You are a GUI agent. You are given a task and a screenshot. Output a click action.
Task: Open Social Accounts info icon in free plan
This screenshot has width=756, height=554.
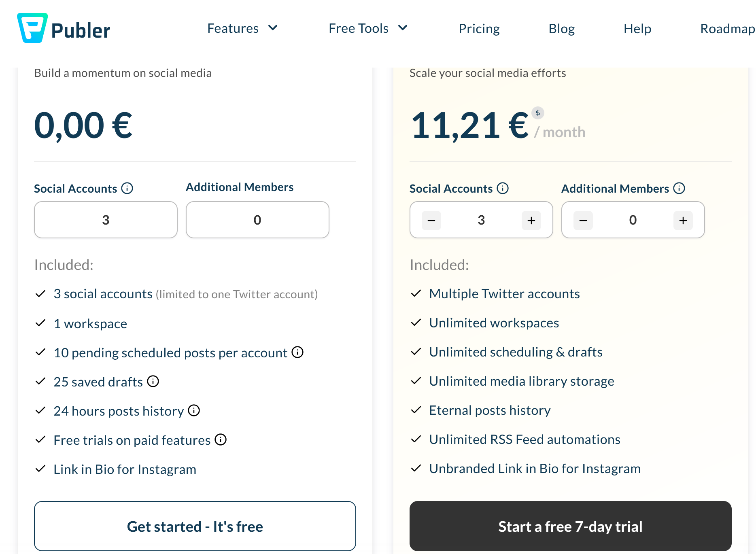click(127, 188)
